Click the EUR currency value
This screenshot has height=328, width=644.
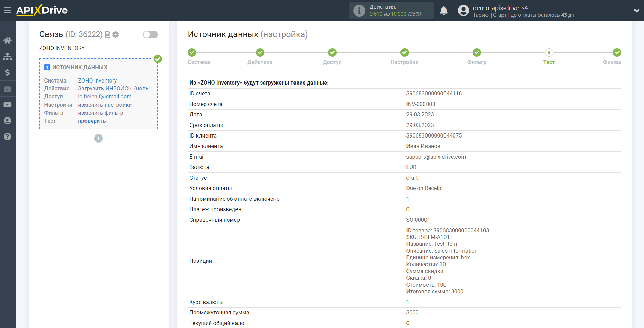pyautogui.click(x=411, y=167)
